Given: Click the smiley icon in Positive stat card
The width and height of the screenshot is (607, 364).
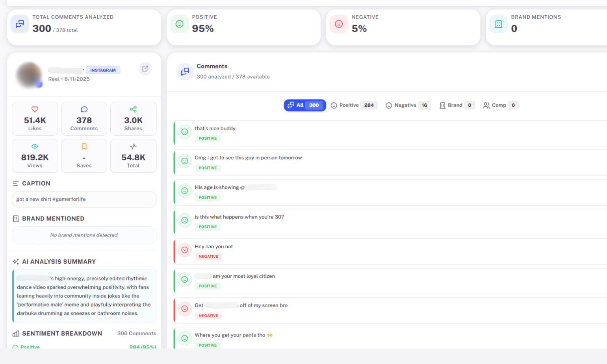Looking at the screenshot, I should [x=180, y=24].
